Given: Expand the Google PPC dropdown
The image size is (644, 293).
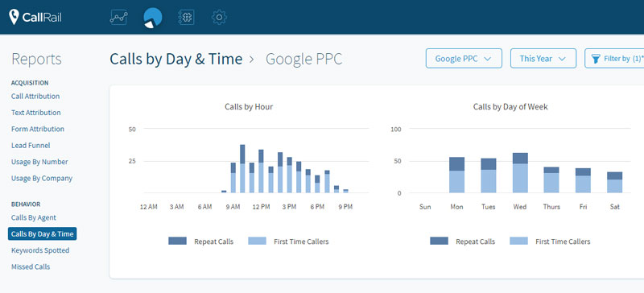Looking at the screenshot, I should [x=464, y=58].
